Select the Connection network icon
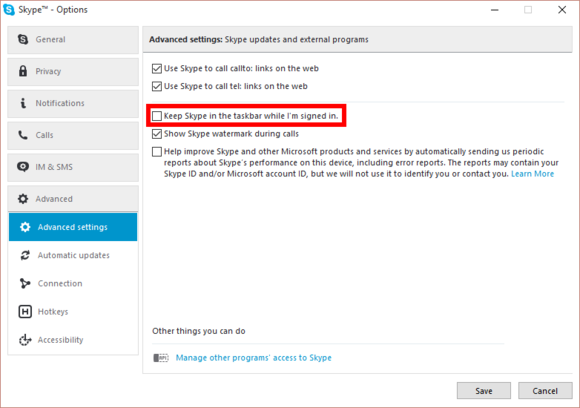Image resolution: width=580 pixels, height=408 pixels. (x=25, y=283)
